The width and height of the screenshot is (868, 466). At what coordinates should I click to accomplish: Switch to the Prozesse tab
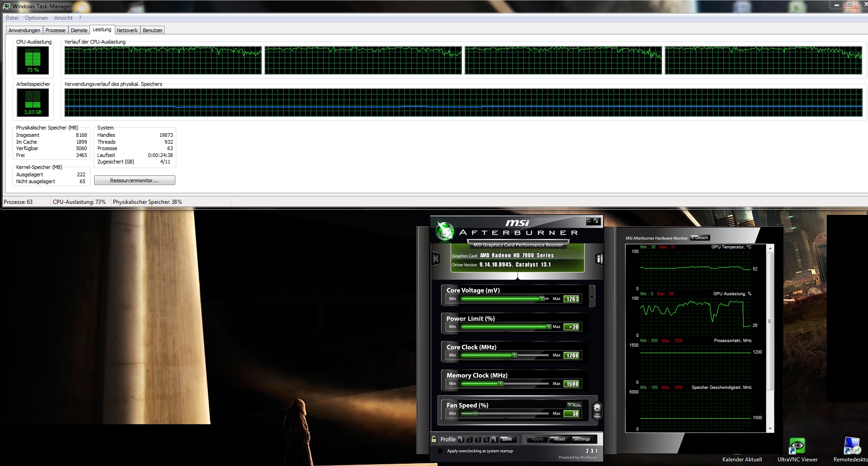point(56,30)
